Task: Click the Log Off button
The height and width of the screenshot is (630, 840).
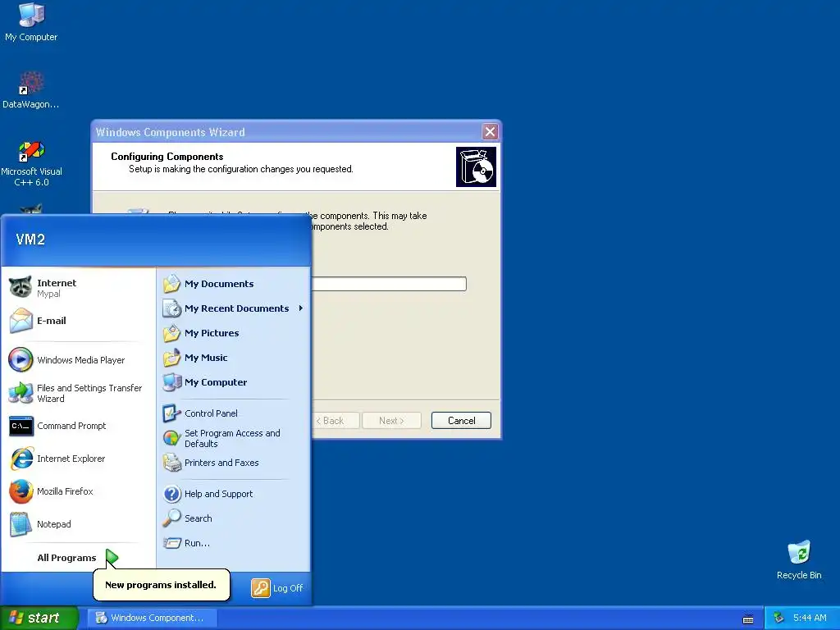Action: tap(277, 588)
